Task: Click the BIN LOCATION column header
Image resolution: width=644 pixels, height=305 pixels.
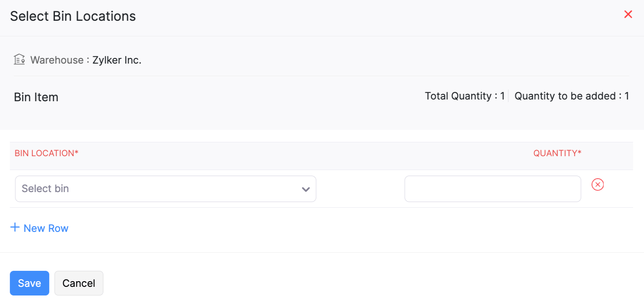Action: click(46, 153)
